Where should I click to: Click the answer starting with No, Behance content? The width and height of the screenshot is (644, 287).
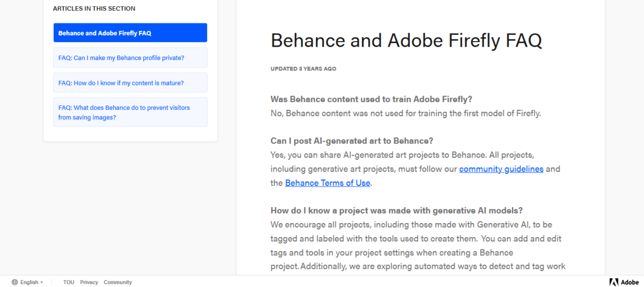point(406,113)
